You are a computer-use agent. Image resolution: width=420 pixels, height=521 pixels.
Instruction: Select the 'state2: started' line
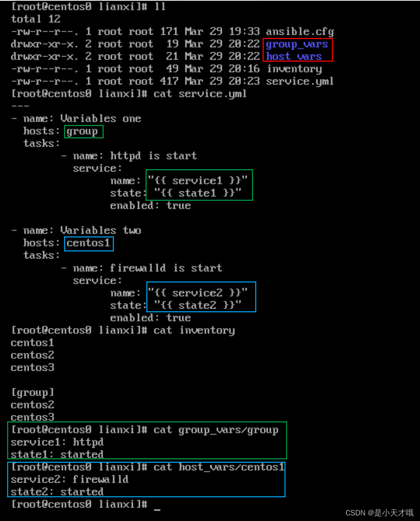click(57, 492)
